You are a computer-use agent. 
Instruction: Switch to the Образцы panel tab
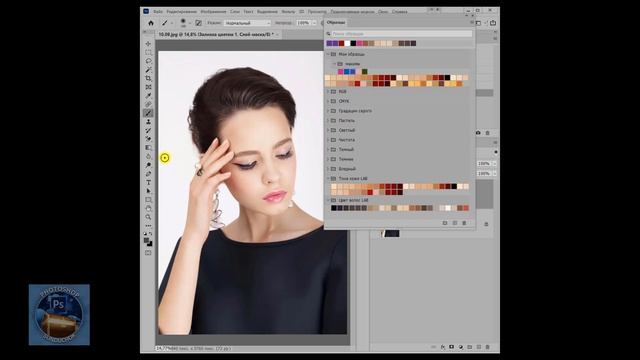[x=336, y=22]
